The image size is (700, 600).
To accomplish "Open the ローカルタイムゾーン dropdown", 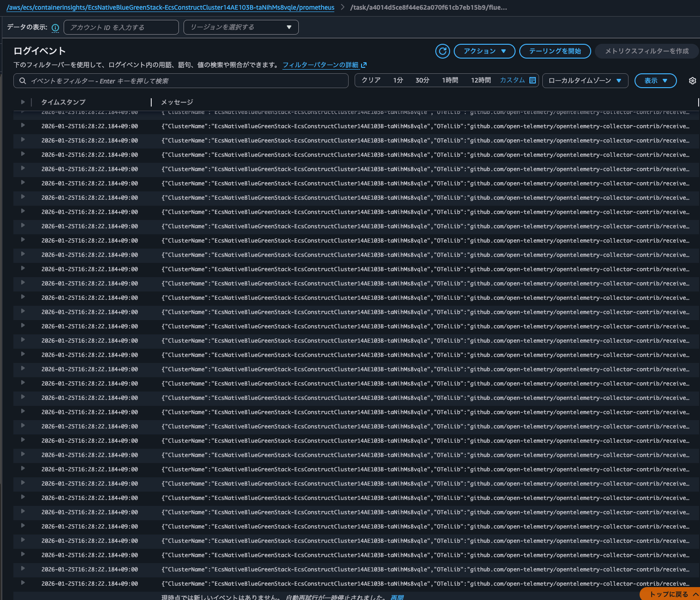I will point(585,81).
